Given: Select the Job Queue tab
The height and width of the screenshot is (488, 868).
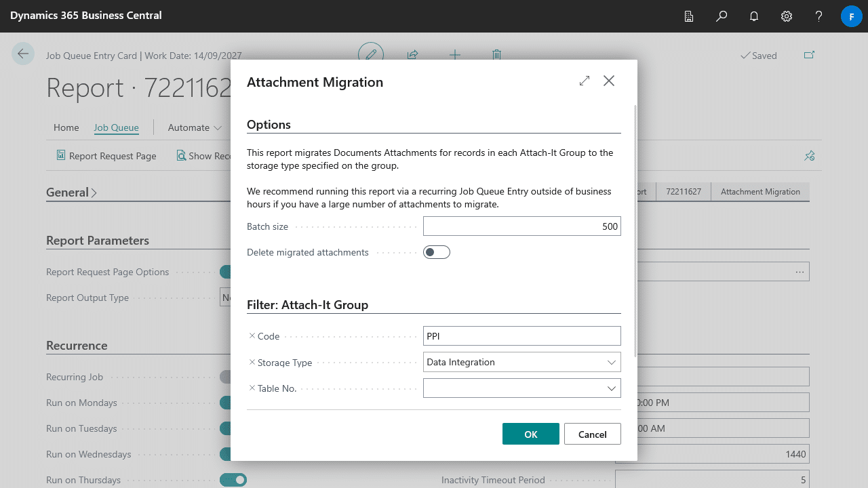Looking at the screenshot, I should (x=116, y=127).
